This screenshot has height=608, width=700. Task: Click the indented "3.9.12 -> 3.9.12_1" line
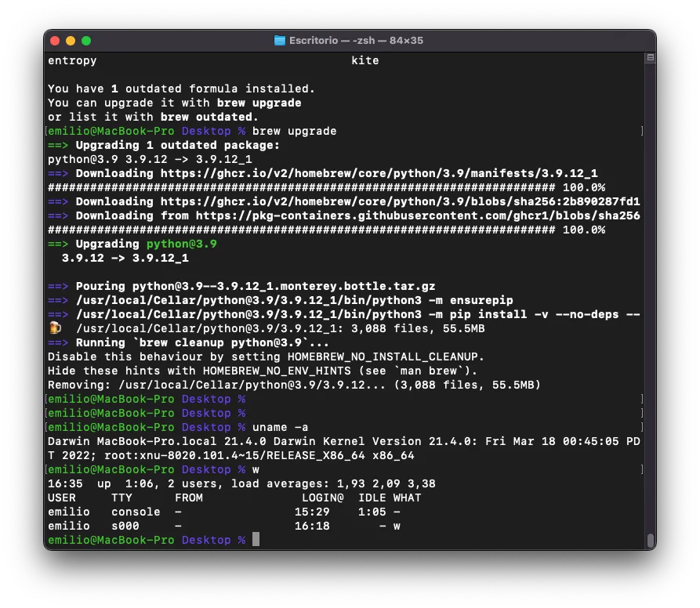pos(125,259)
